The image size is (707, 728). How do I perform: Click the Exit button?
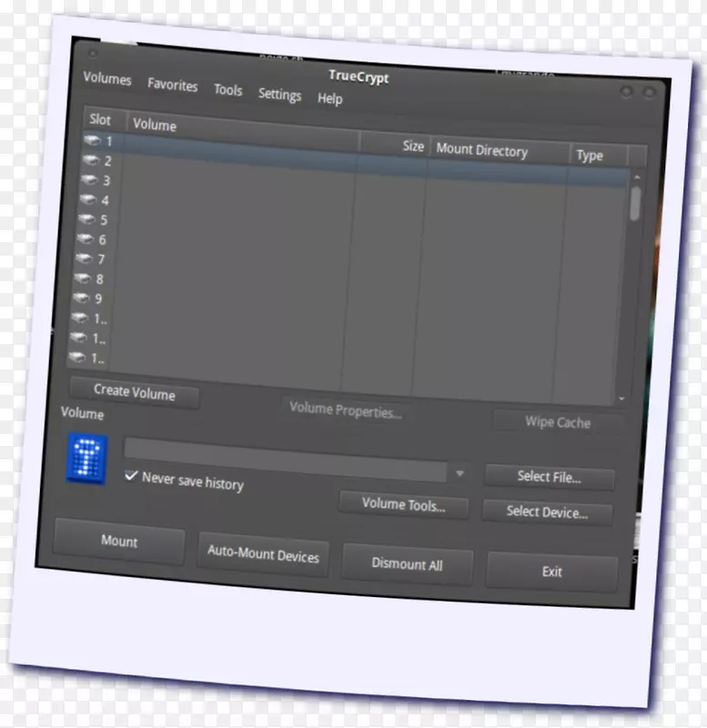point(552,571)
